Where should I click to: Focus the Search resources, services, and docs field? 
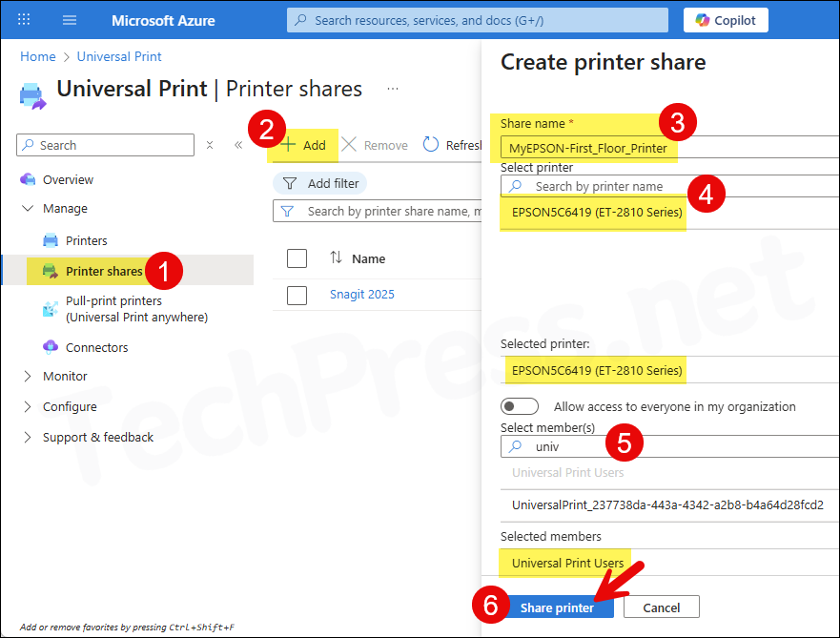click(x=478, y=20)
